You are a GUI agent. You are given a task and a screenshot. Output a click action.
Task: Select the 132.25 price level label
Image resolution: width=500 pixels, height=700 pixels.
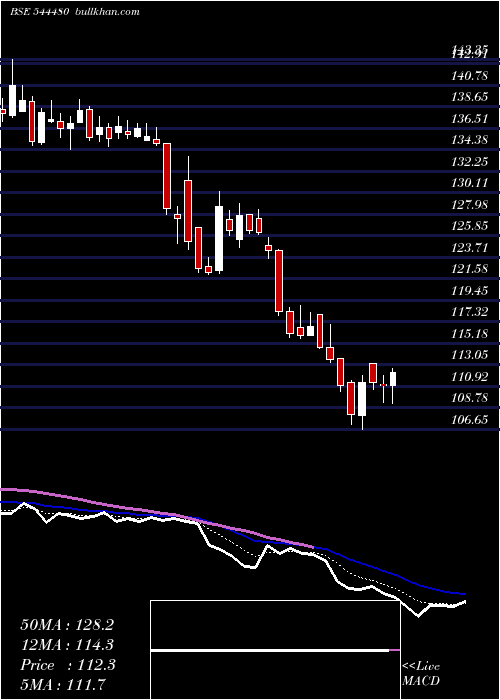[x=469, y=162]
